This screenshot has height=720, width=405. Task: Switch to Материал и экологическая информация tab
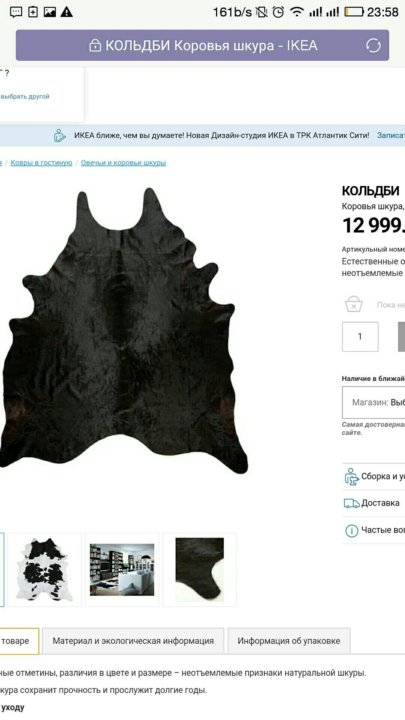(x=133, y=641)
